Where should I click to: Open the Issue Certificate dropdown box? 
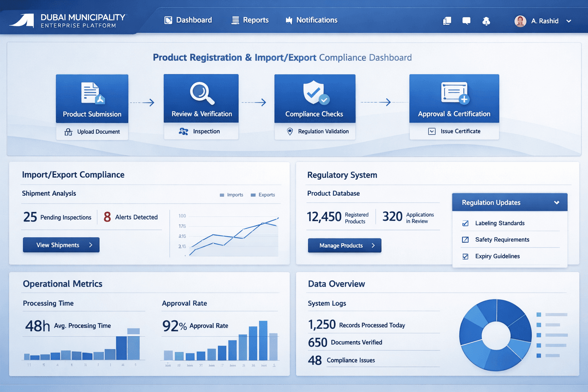click(x=432, y=131)
